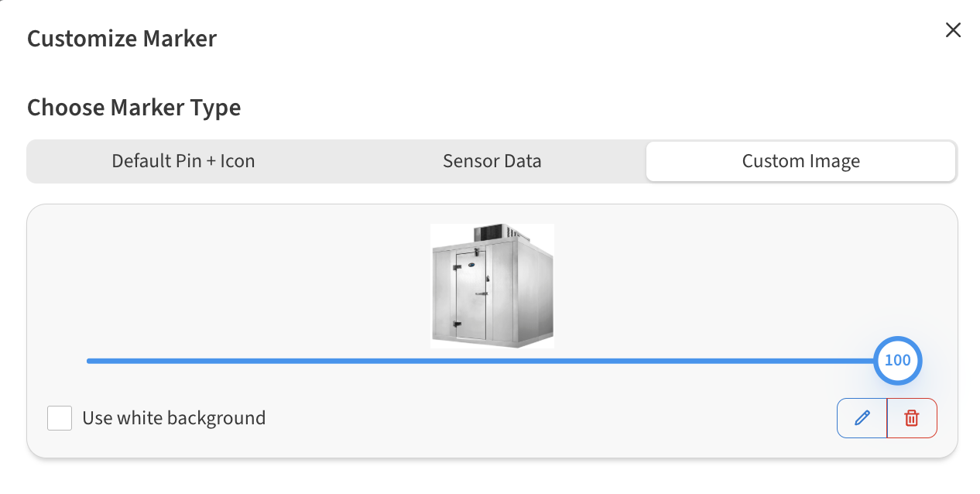Viewport: 980px width, 494px height.
Task: Click the "Choose Marker Type" heading
Action: 134,107
